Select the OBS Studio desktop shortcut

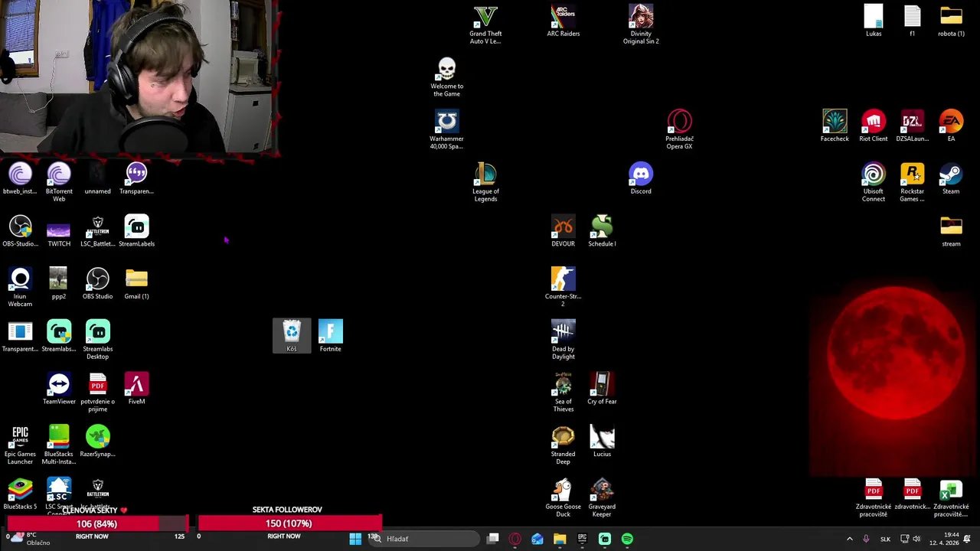[97, 283]
